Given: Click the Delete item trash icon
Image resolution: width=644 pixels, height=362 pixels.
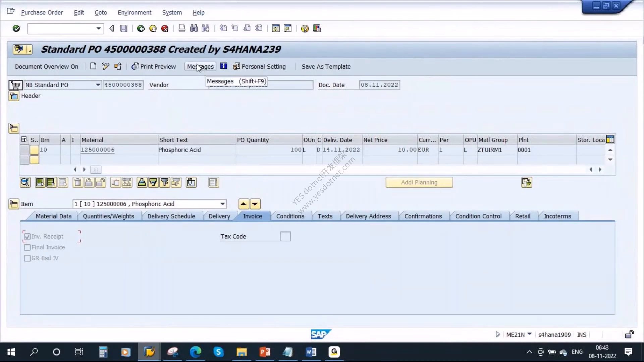Looking at the screenshot, I should tap(77, 182).
